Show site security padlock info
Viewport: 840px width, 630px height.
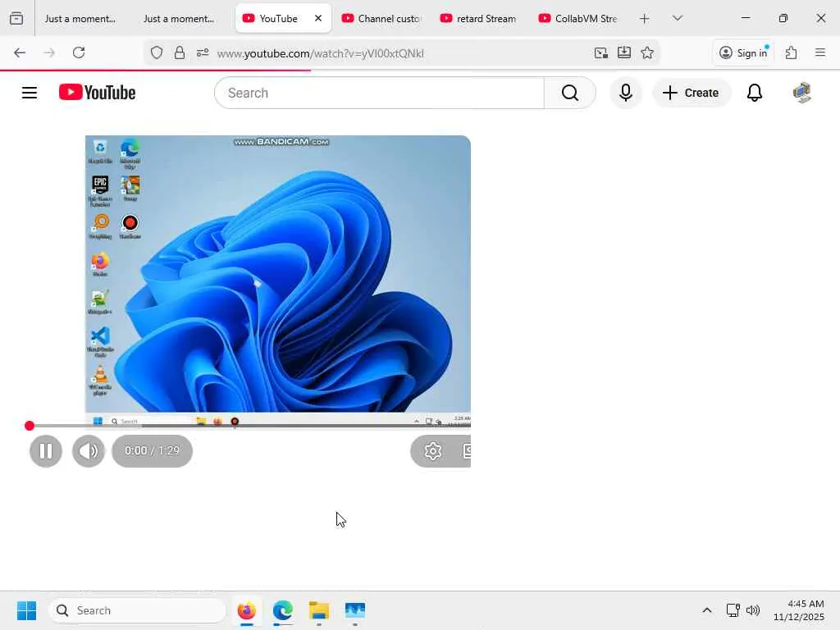[x=180, y=52]
